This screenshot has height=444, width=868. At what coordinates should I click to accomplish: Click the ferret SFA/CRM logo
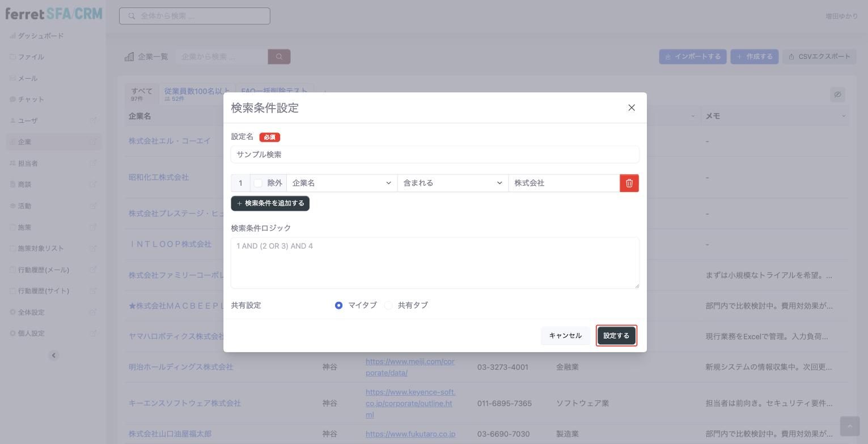54,14
